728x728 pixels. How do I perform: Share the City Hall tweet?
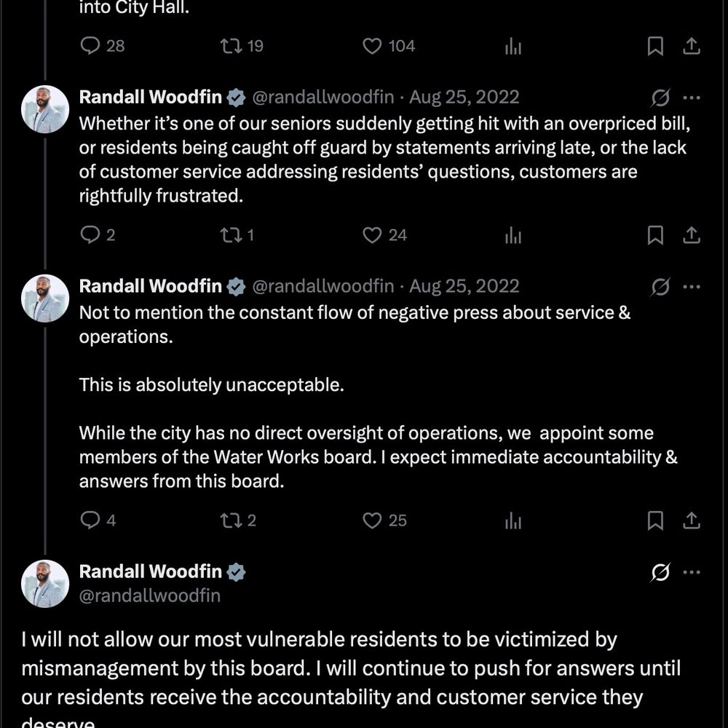(692, 46)
